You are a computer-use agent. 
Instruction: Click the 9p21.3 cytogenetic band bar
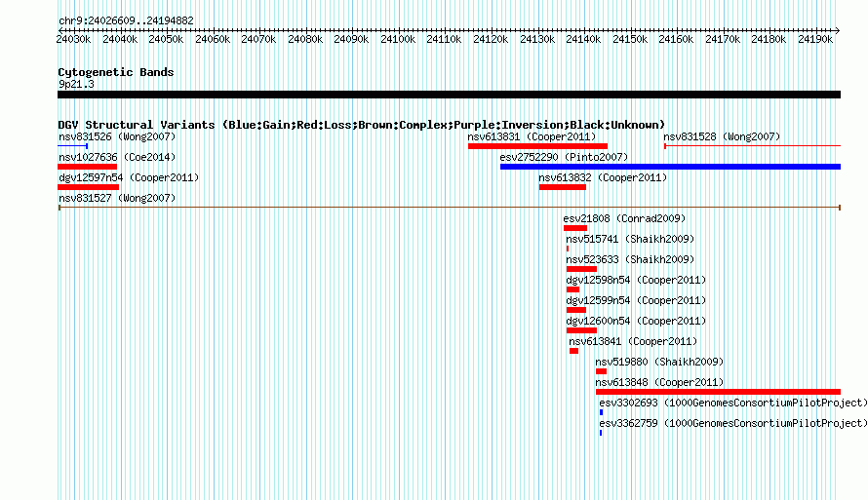(449, 95)
